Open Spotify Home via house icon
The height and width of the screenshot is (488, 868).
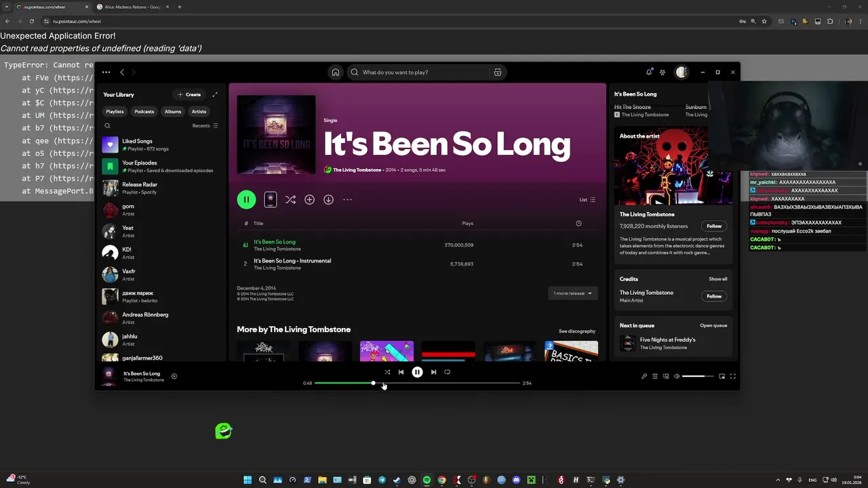pos(335,72)
